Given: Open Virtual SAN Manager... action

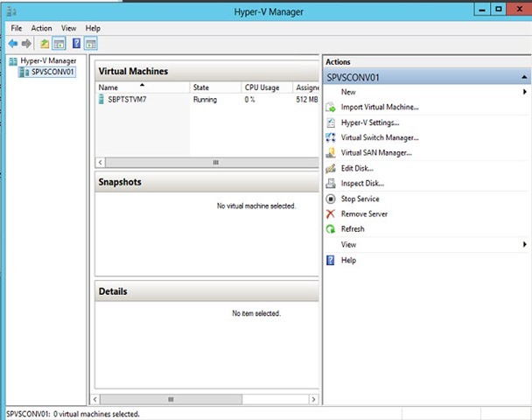Looking at the screenshot, I should click(376, 152).
